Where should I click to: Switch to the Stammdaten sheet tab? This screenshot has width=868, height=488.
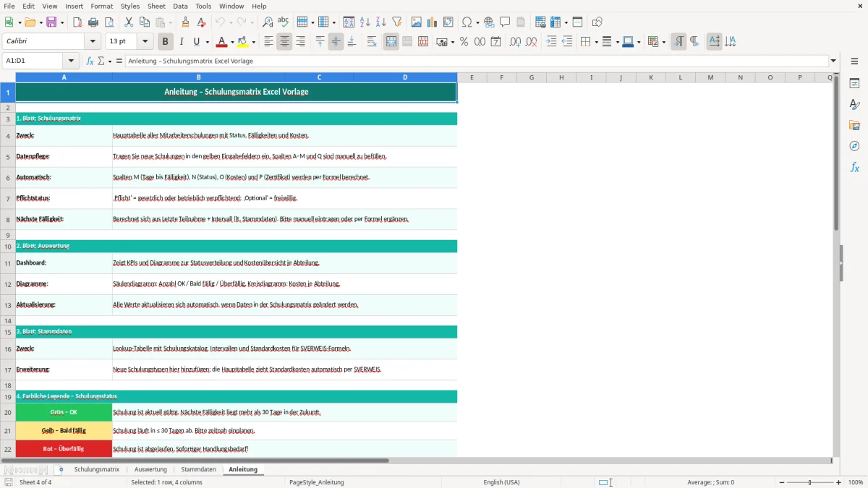click(198, 469)
